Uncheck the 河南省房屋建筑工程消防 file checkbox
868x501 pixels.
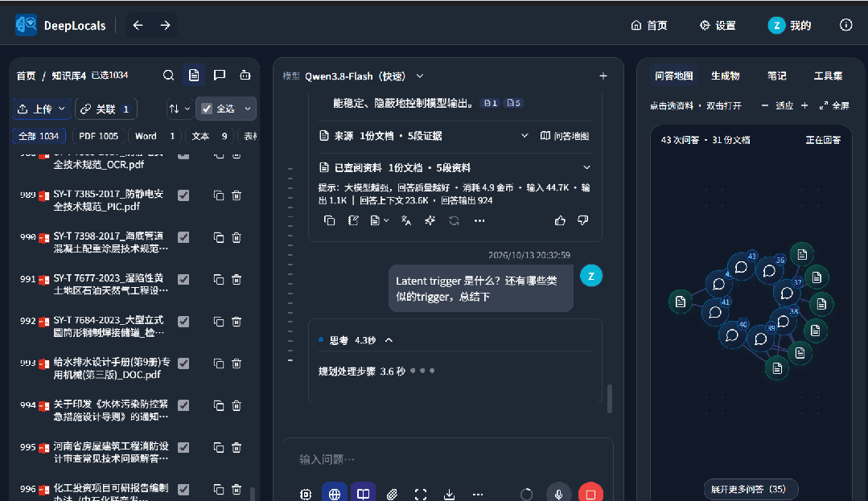coord(183,447)
